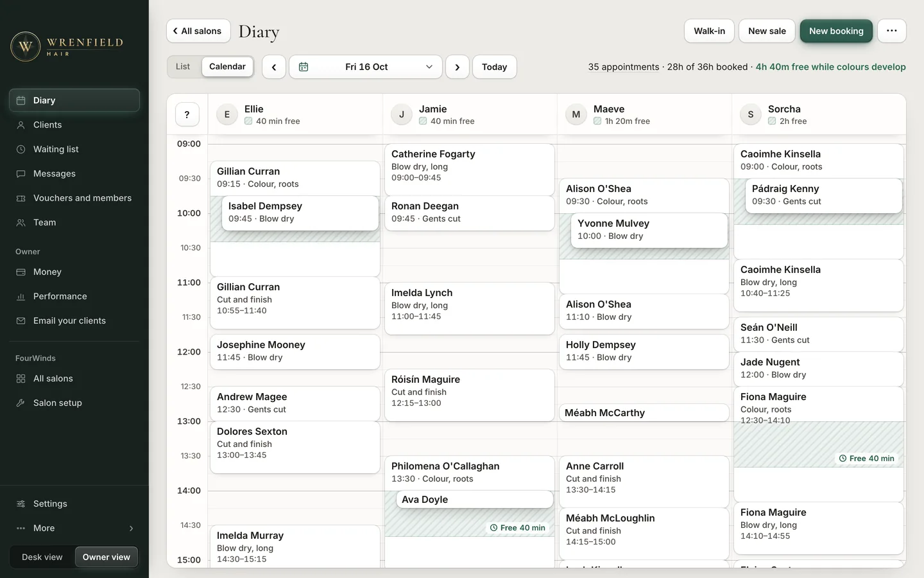Expand the More menu in sidebar
The image size is (924, 578).
(74, 528)
